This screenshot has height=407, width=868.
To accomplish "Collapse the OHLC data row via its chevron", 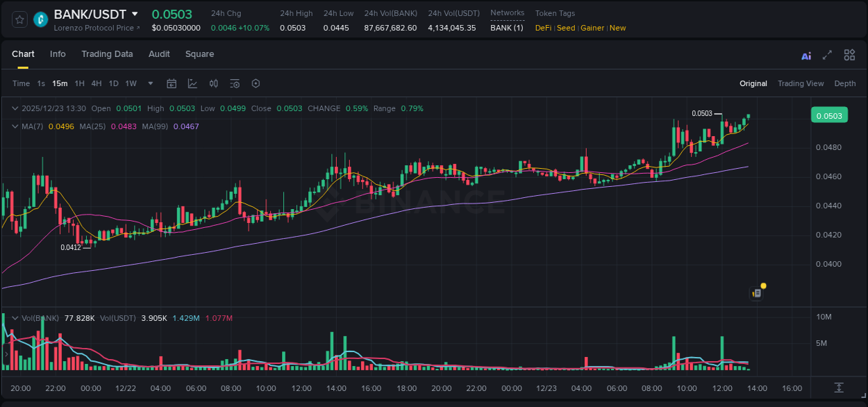I will point(15,108).
